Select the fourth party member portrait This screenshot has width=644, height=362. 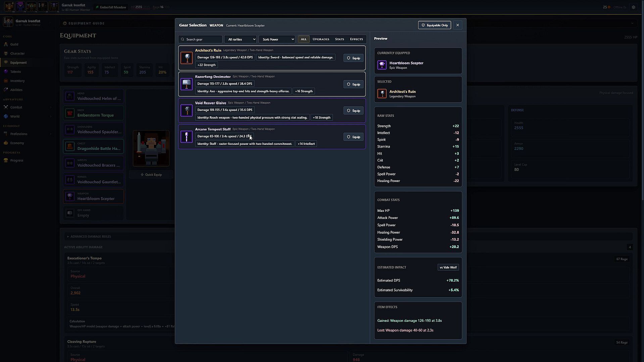(x=42, y=6)
